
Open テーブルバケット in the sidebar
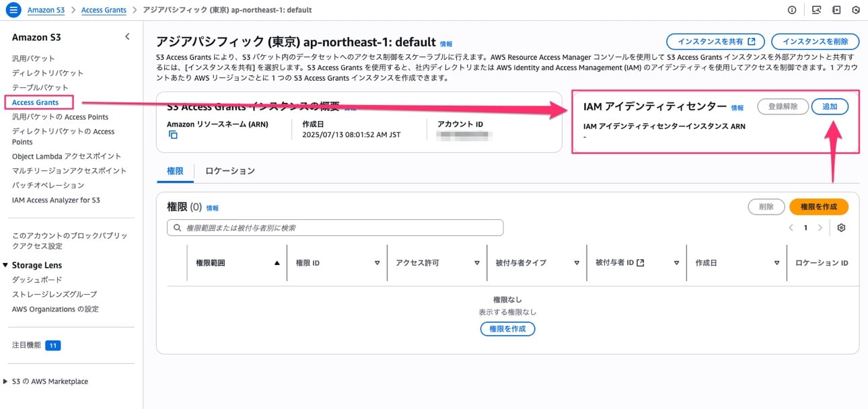point(40,87)
